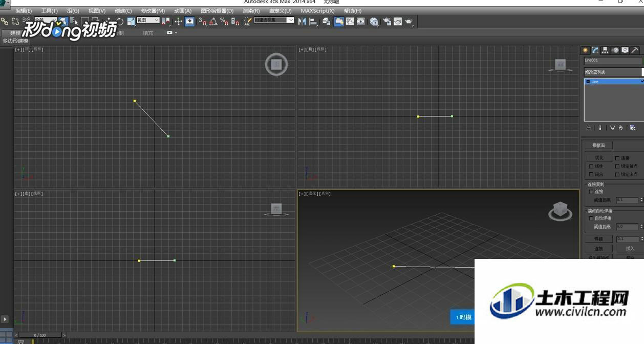The image size is (644, 344).
Task: Click the 焊接 button
Action: [x=599, y=239]
